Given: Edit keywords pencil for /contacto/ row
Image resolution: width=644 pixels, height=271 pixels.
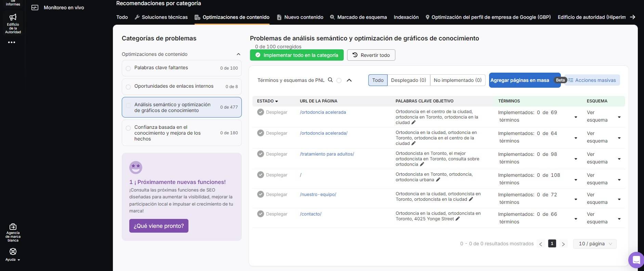Looking at the screenshot, I should 458,219.
